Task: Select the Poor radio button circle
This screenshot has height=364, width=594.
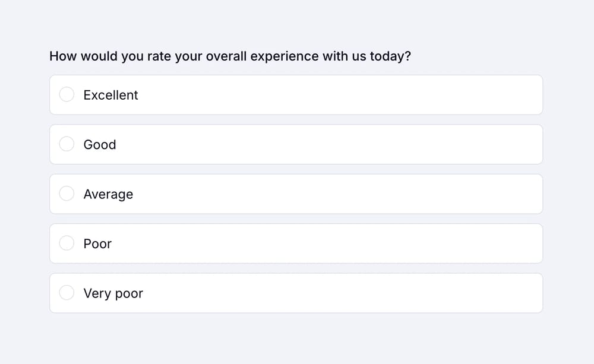Action: pyautogui.click(x=67, y=243)
